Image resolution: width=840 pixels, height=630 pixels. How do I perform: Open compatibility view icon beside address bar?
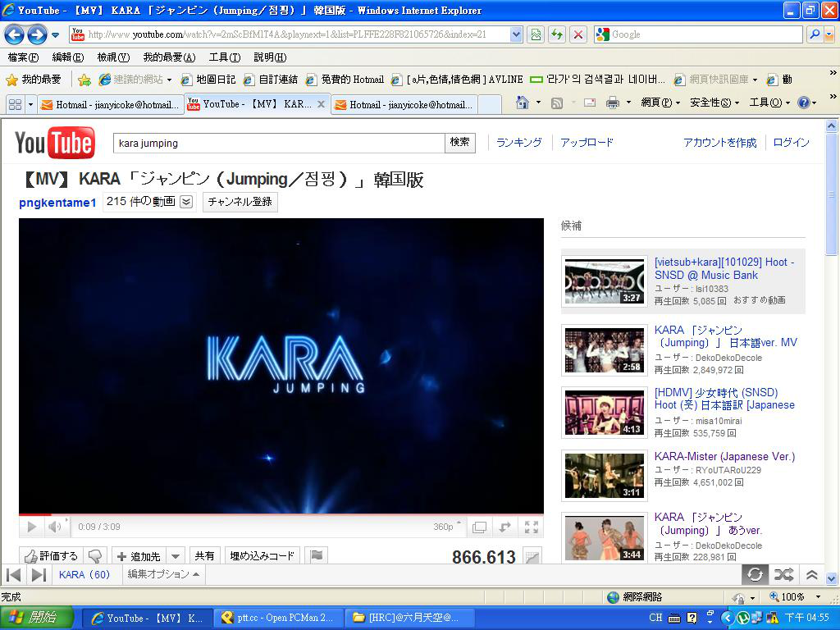pyautogui.click(x=535, y=34)
